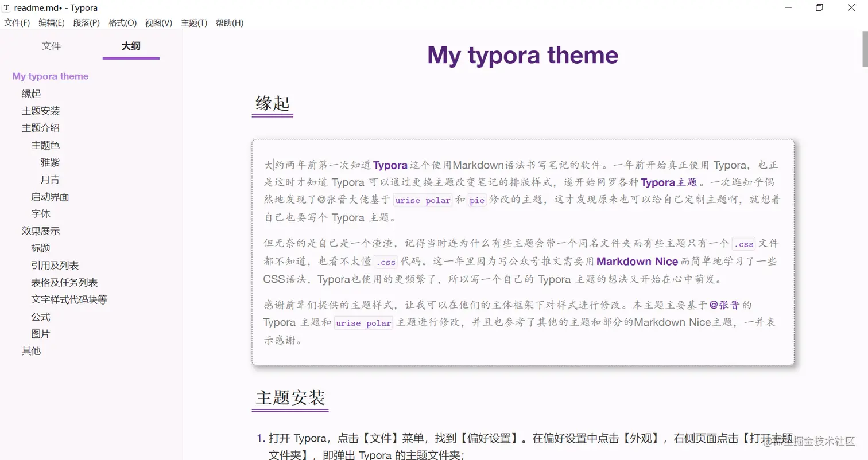Image resolution: width=868 pixels, height=460 pixels.
Task: Follow the @张晋 link in third paragraph
Action: (x=726, y=305)
